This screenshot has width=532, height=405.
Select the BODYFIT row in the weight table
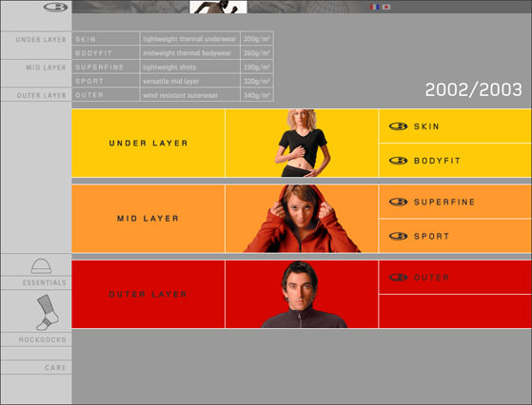pos(172,53)
